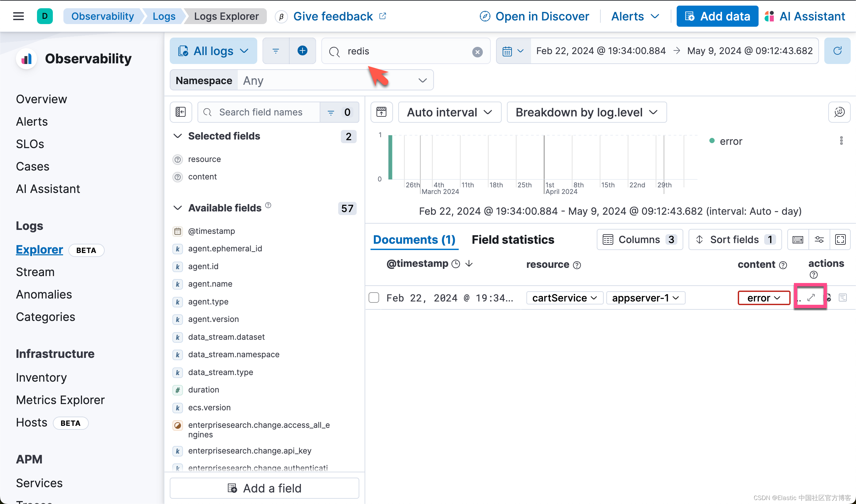This screenshot has width=856, height=504.
Task: Enter fullscreen mode for the documents grid
Action: coord(841,239)
